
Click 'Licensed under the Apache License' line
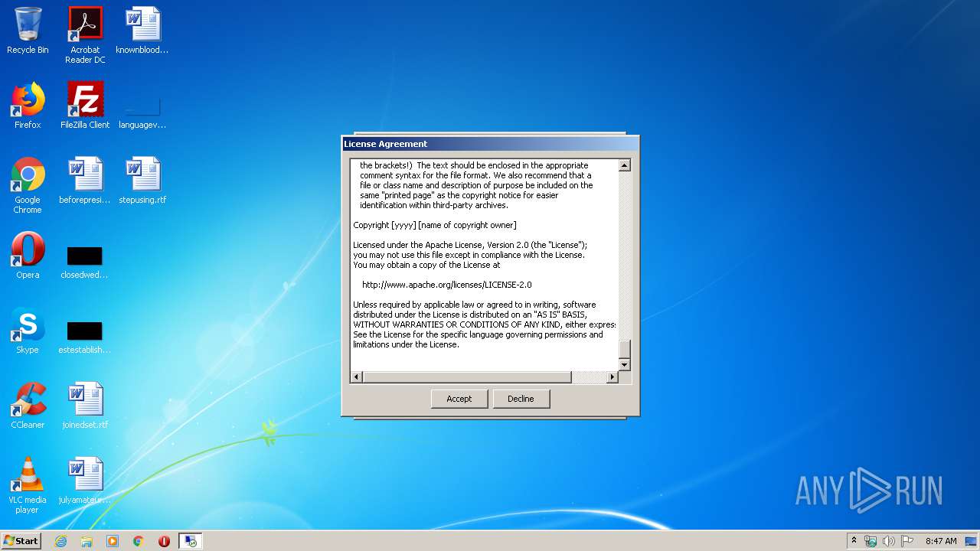click(x=470, y=245)
